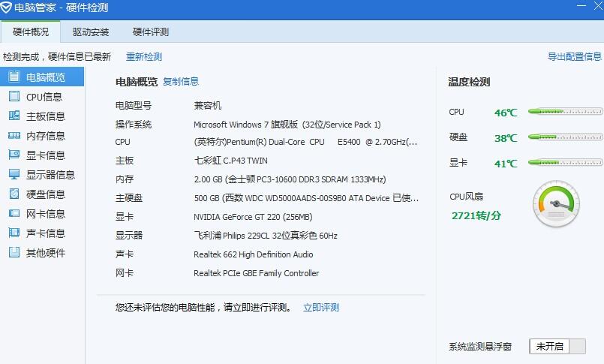This screenshot has width=604, height=364.
Task: Click the 网卡信息 network card icon
Action: pyautogui.click(x=14, y=213)
